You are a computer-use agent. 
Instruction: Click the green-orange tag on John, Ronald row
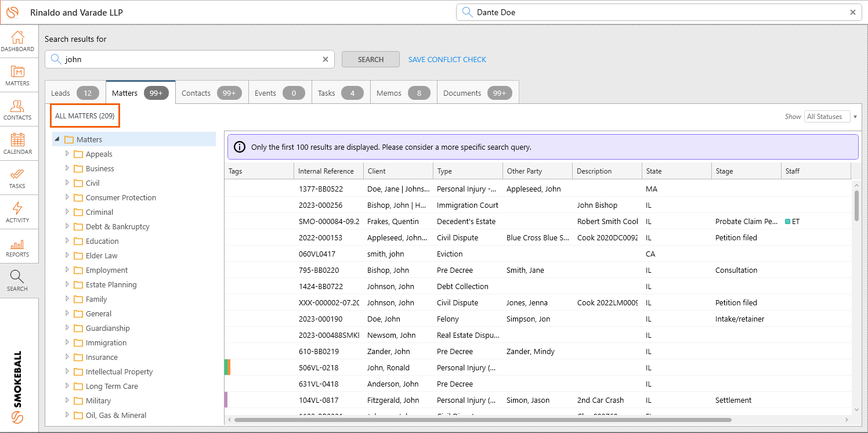[x=227, y=367]
